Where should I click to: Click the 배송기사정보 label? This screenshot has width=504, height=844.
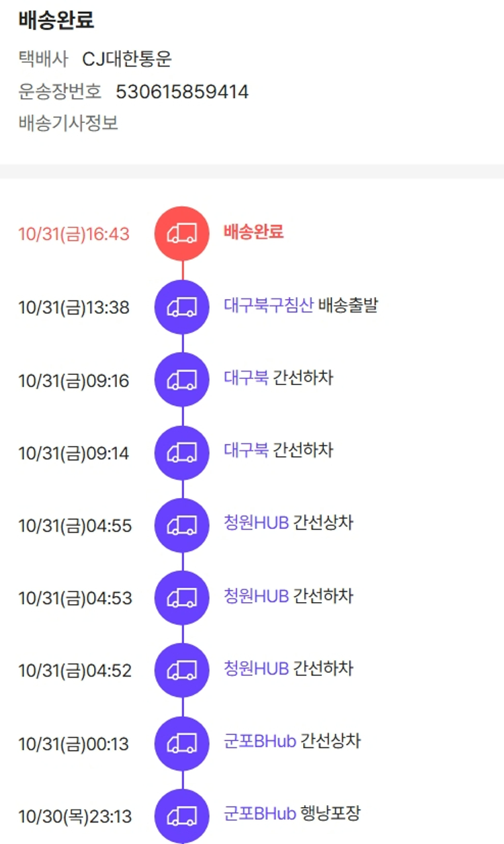[69, 124]
